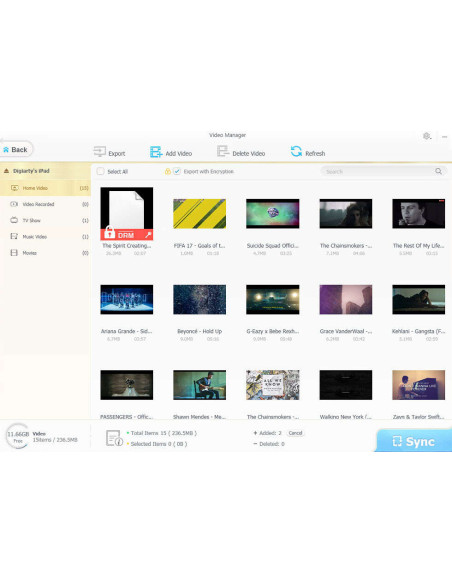Click the file info icon in status bar
The image size is (452, 584).
(x=114, y=438)
